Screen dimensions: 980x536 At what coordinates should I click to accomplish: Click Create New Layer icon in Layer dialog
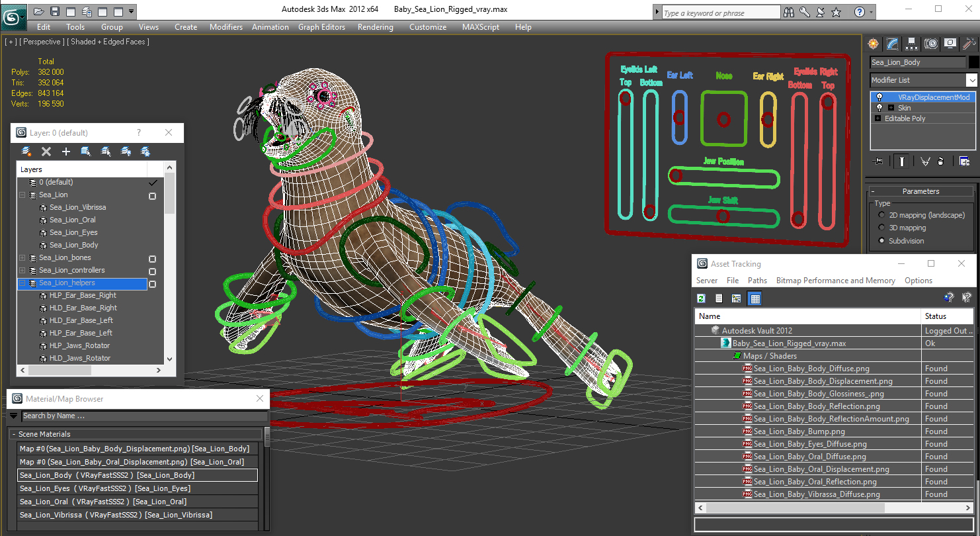click(26, 152)
